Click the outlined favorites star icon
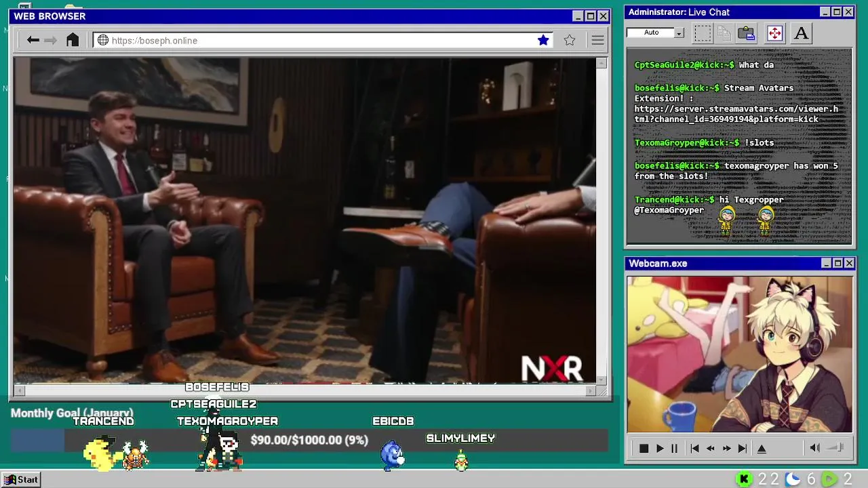The height and width of the screenshot is (488, 868). pos(570,41)
